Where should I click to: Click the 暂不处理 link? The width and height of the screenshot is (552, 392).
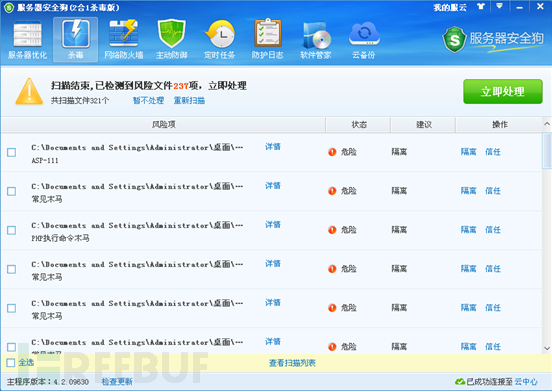(148, 101)
